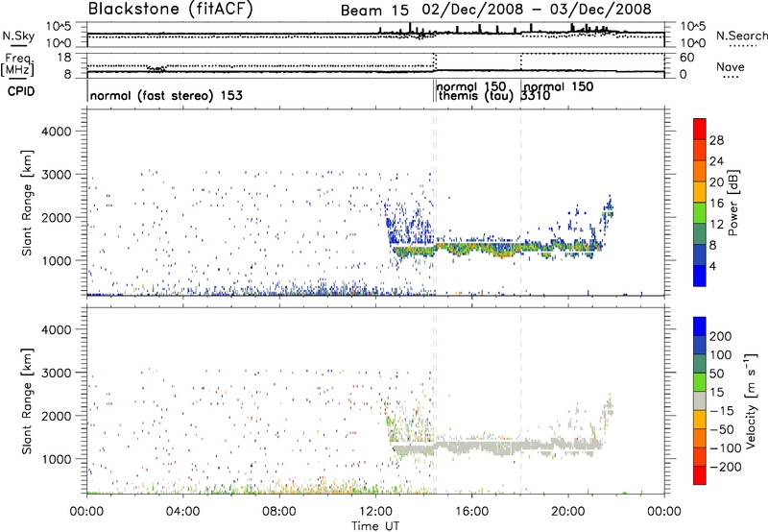Viewport: 768px width, 532px height.
Task: Click the 'CPID' row label
Action: click(21, 91)
